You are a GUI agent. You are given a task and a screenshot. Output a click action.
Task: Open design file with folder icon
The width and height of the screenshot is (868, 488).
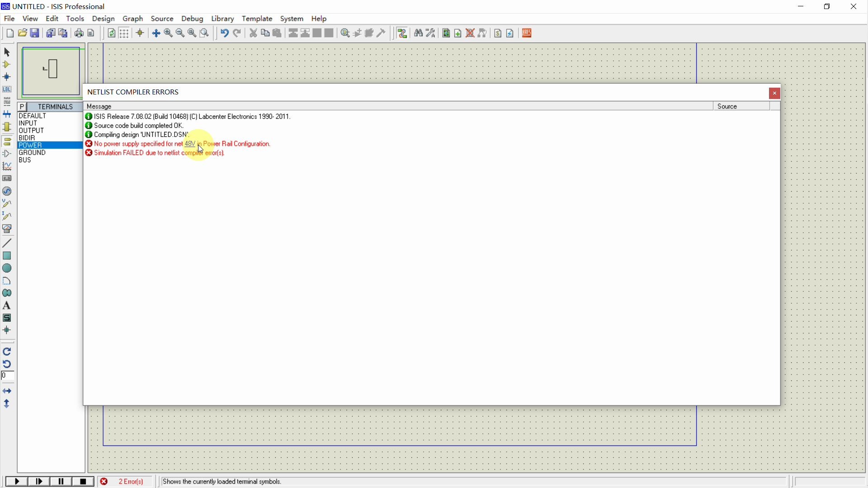23,33
